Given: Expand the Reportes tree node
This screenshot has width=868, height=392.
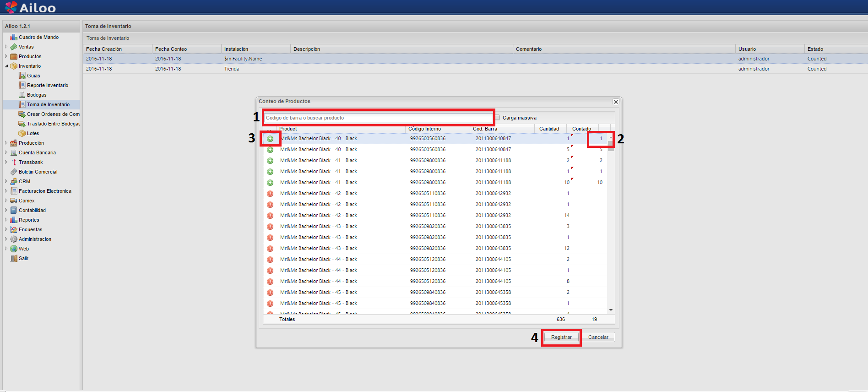Looking at the screenshot, I should [x=6, y=220].
